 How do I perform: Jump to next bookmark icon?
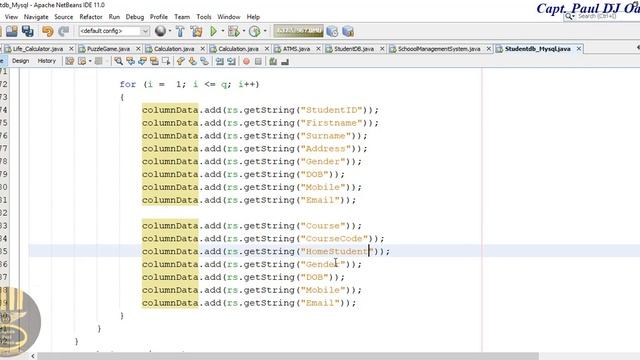[192, 61]
